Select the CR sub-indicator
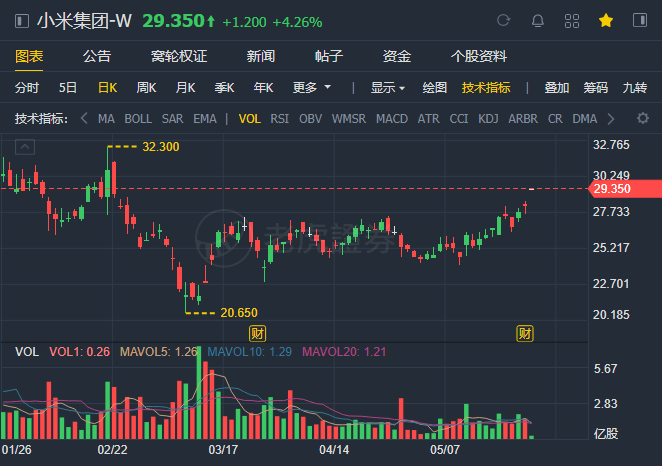This screenshot has height=466, width=662. (x=555, y=119)
